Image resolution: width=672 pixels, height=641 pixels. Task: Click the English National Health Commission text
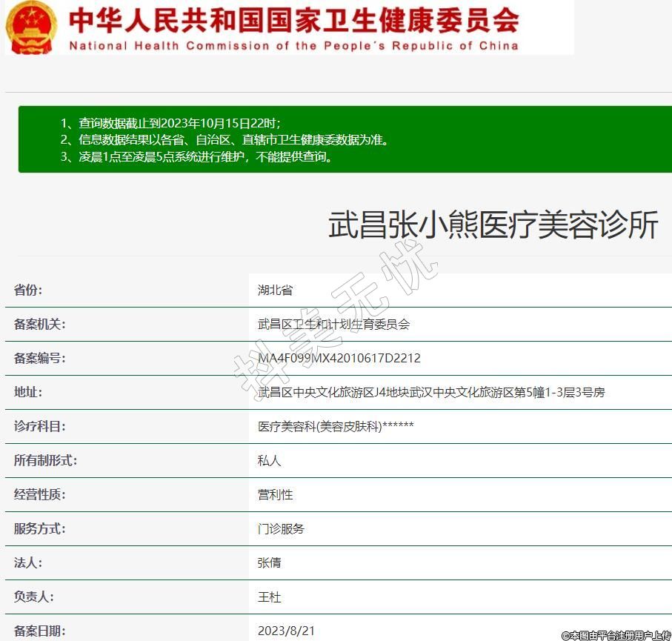point(293,46)
